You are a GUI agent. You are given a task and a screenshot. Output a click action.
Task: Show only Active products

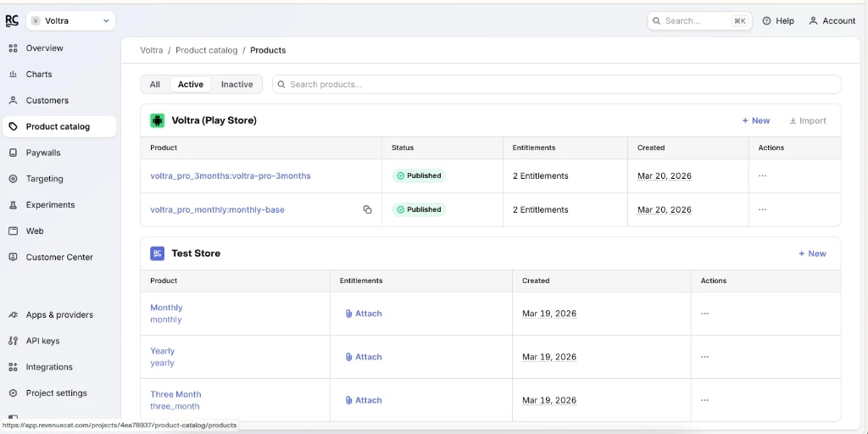(191, 85)
